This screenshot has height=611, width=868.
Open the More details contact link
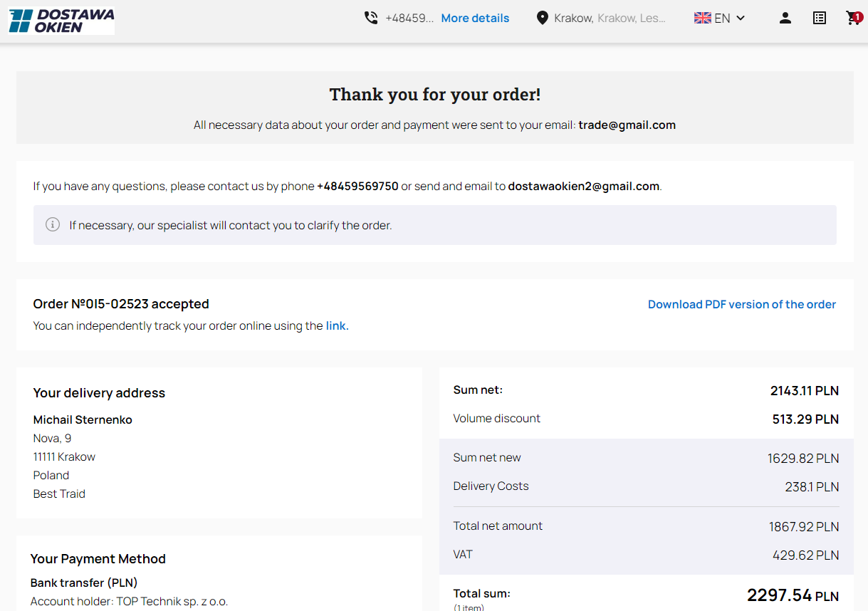(x=475, y=18)
